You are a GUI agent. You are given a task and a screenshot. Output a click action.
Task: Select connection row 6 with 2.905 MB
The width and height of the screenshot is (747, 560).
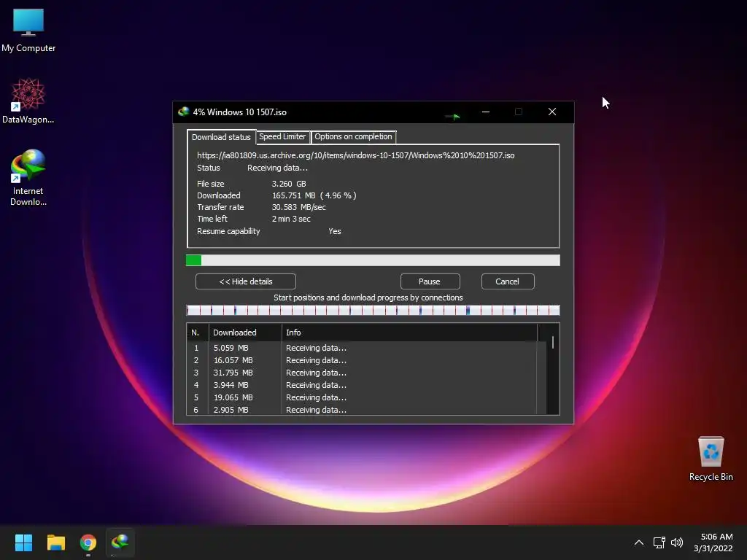tap(362, 410)
